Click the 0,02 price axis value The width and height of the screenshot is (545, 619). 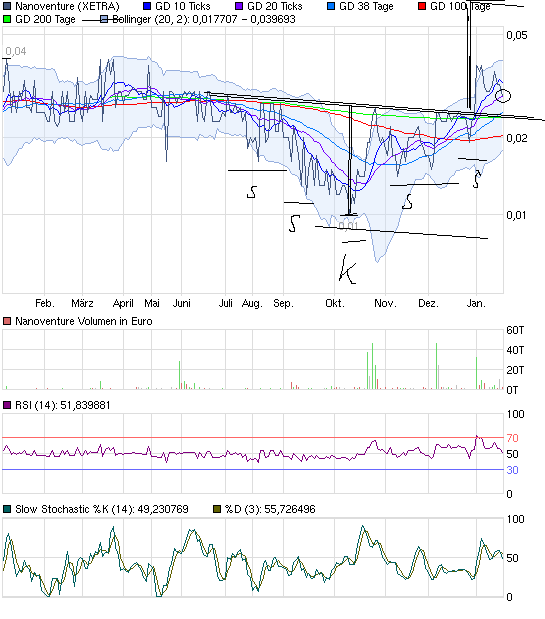tap(517, 138)
